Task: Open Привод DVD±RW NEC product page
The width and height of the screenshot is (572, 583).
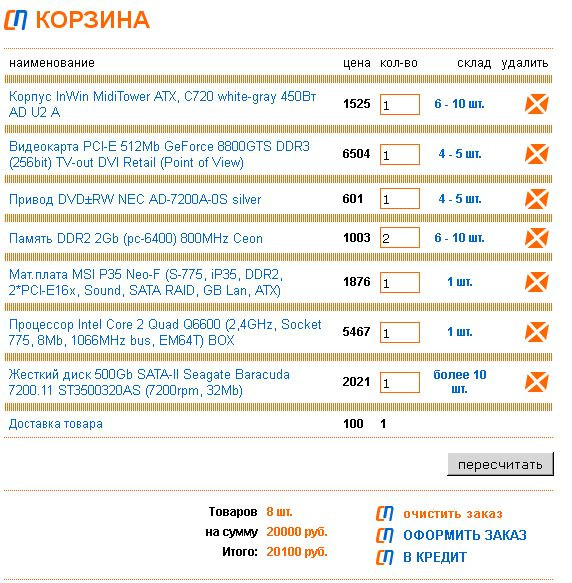Action: (135, 199)
